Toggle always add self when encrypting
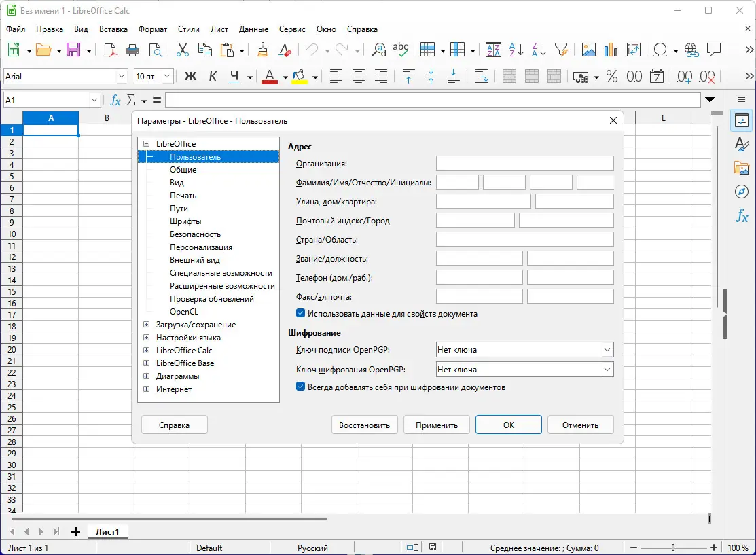This screenshot has height=555, width=756. point(301,387)
